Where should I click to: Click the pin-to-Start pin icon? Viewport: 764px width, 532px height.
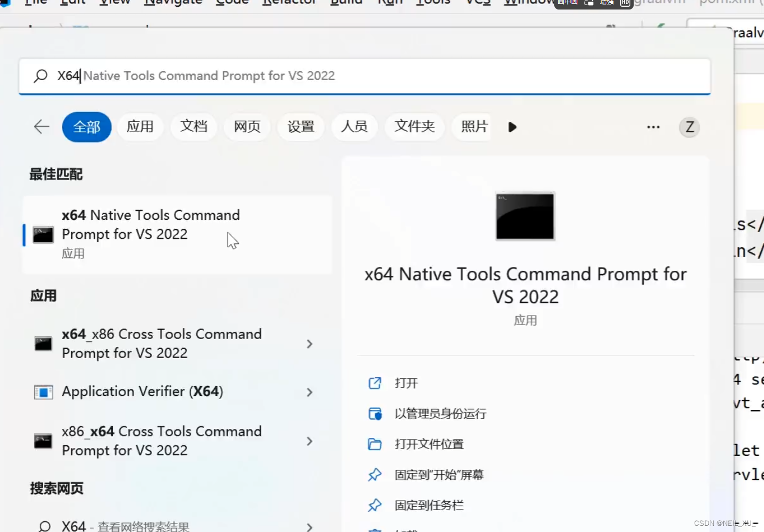click(375, 475)
